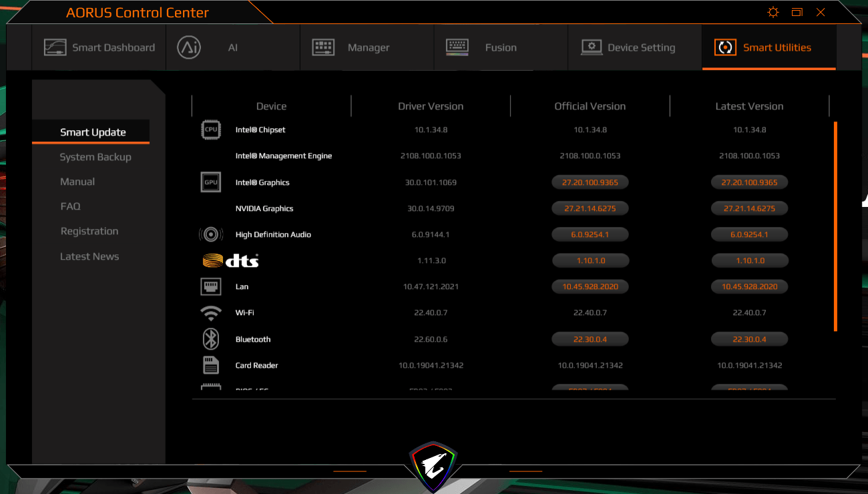This screenshot has height=494, width=868.
Task: Click the Card Reader device name
Action: click(257, 365)
